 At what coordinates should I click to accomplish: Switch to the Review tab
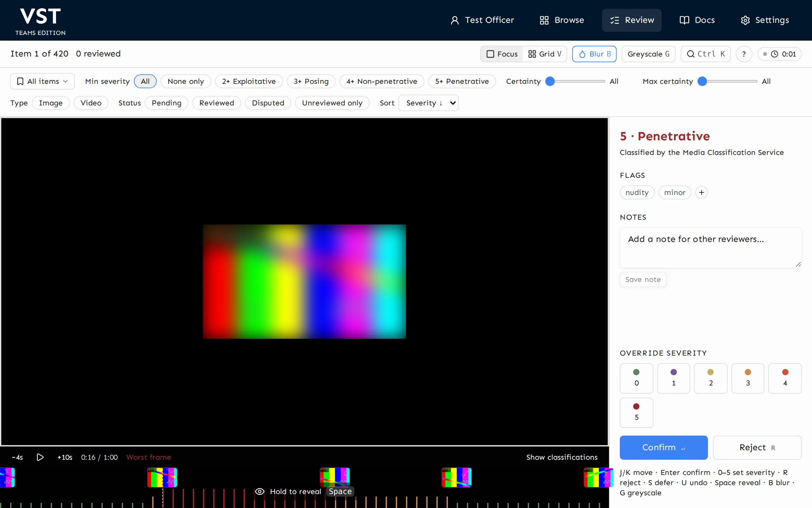pos(632,20)
